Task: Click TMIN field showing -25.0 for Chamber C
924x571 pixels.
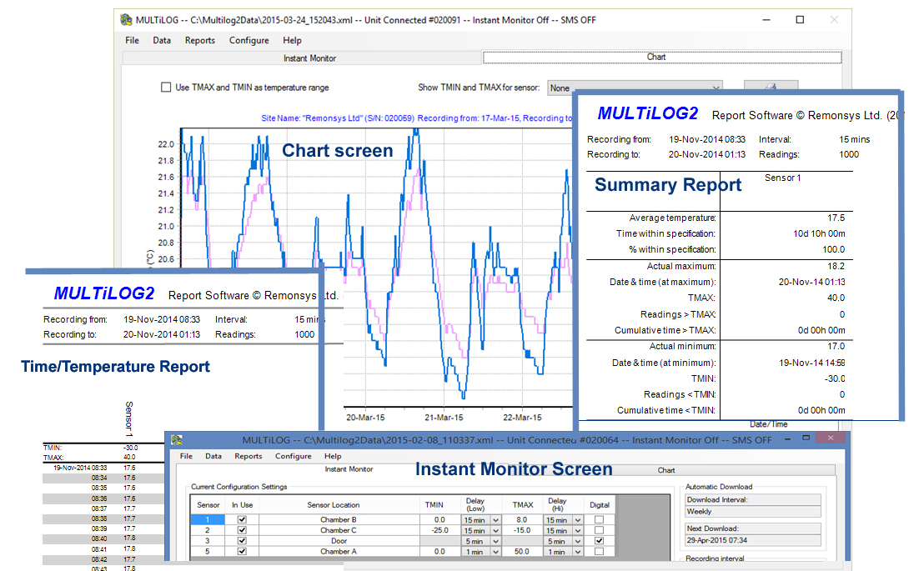Action: tap(439, 530)
